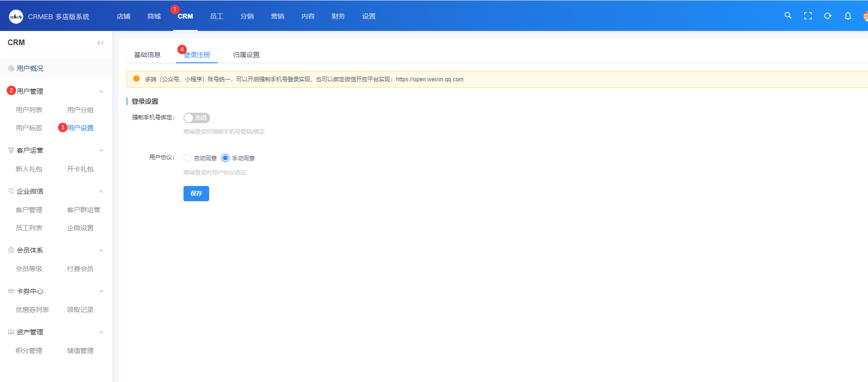Select the 自动同意 radio option

[187, 158]
